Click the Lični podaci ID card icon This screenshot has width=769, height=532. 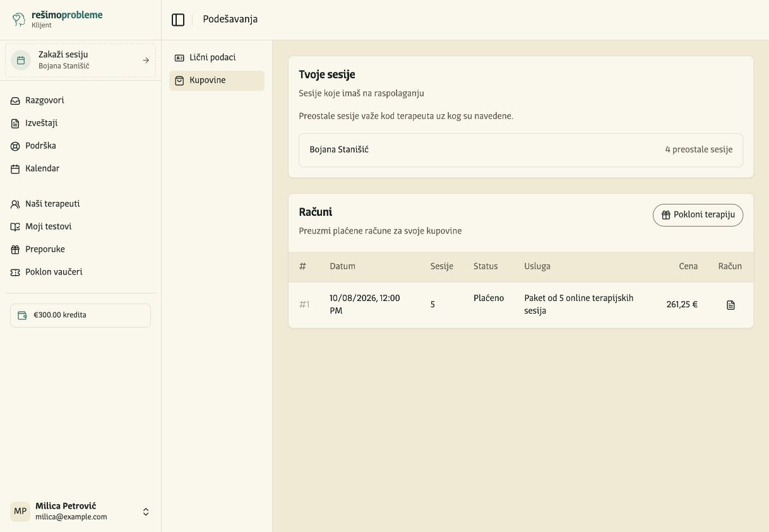click(179, 57)
